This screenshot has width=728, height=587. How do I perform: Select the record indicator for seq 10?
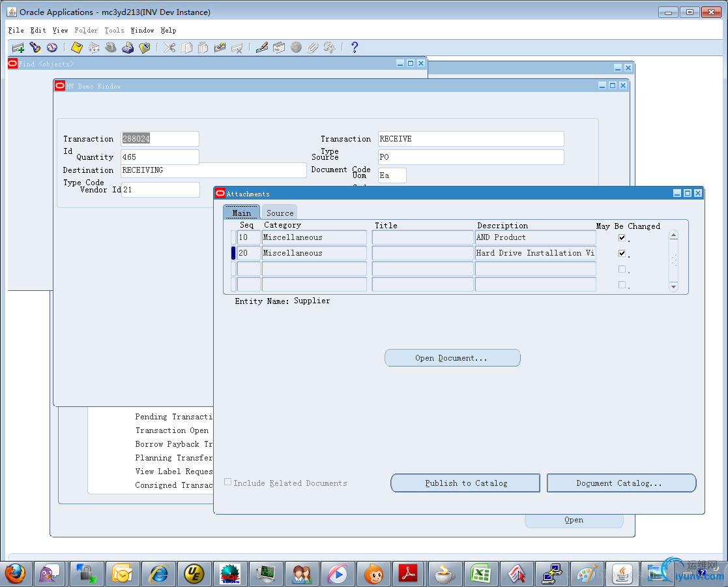point(233,237)
